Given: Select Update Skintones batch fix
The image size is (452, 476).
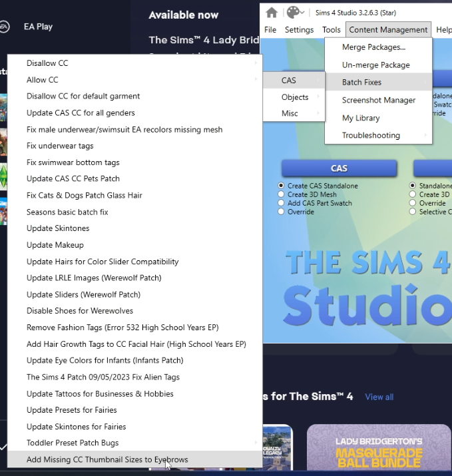Looking at the screenshot, I should (x=134, y=228).
